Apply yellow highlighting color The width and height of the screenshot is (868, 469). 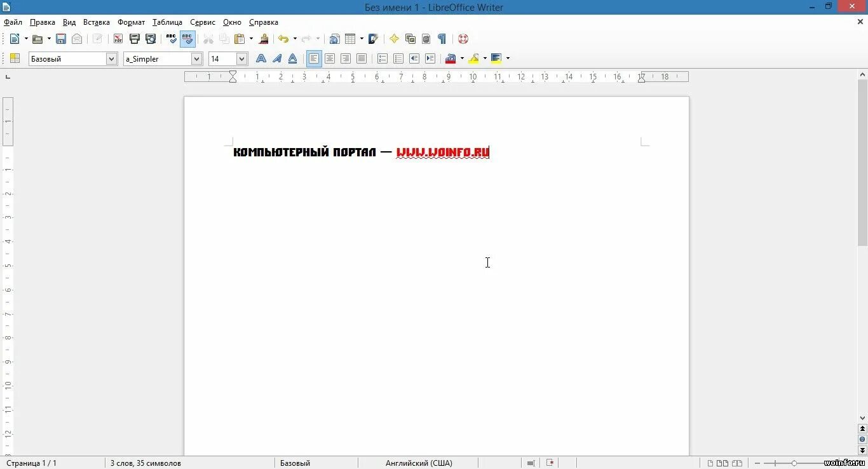tap(474, 58)
